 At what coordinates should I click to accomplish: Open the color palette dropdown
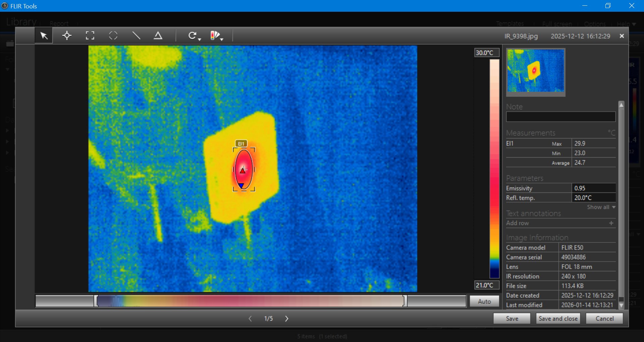(217, 36)
